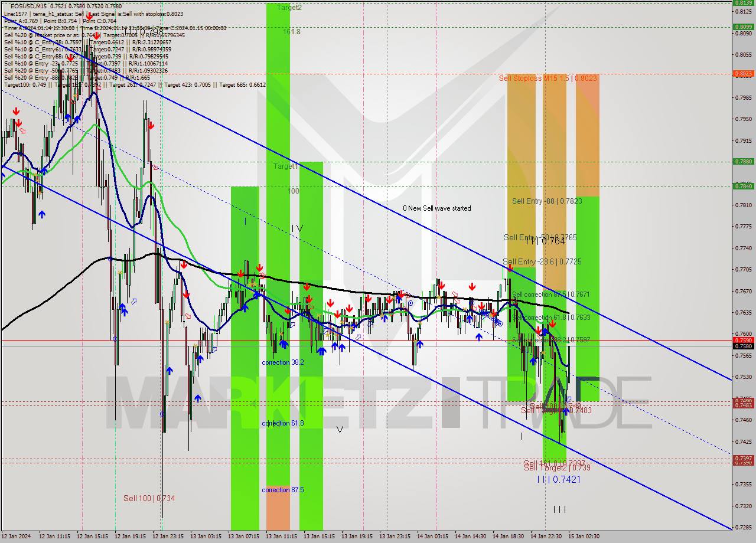
Task: Click the green 0.8139 price tag
Action: click(743, 3)
